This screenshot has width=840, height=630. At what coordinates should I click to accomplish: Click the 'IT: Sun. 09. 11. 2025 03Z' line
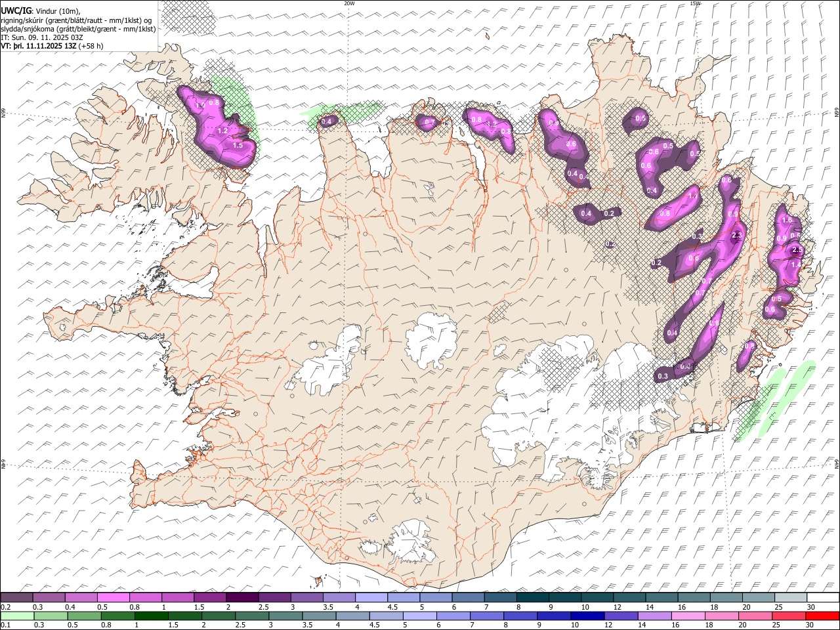[42, 37]
